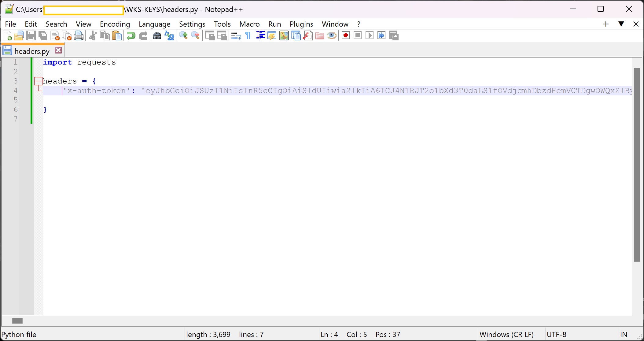
Task: Toggle the indent guide icon
Action: [260, 36]
